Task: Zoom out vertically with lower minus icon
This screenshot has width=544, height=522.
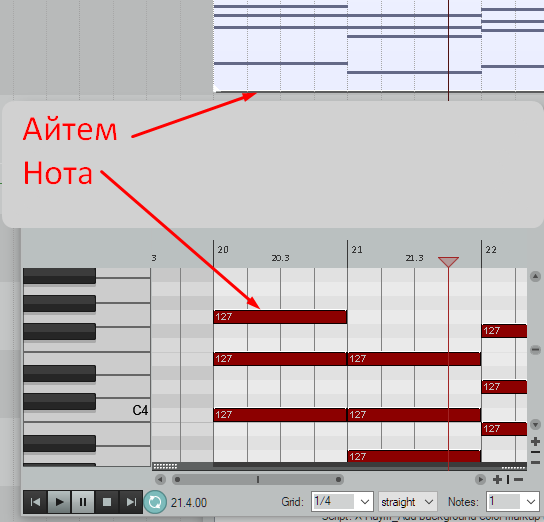Action: tap(535, 462)
